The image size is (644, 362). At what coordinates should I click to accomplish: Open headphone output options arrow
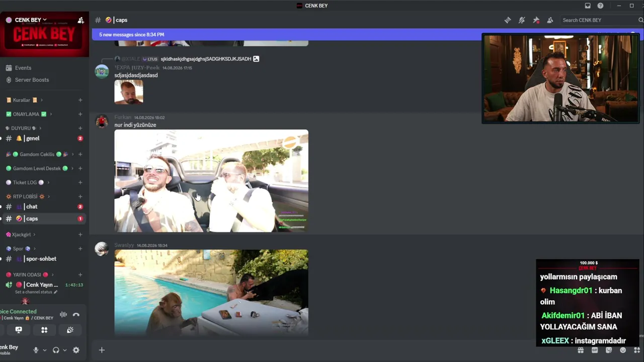[x=64, y=350]
